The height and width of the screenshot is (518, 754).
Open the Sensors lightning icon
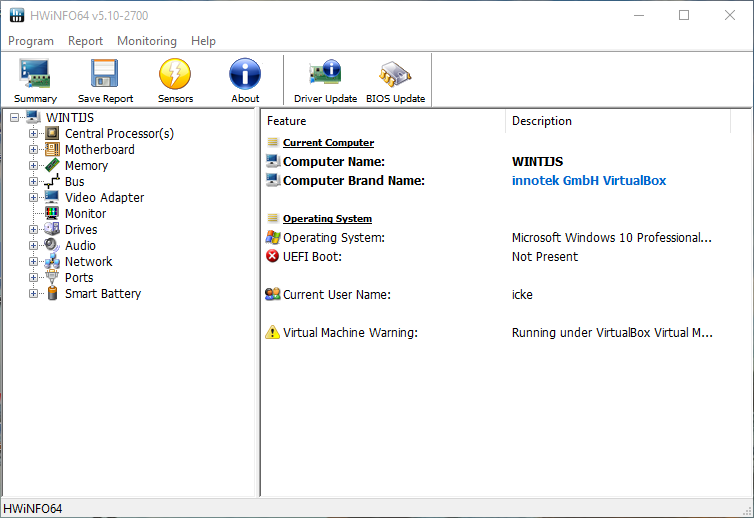pos(175,75)
